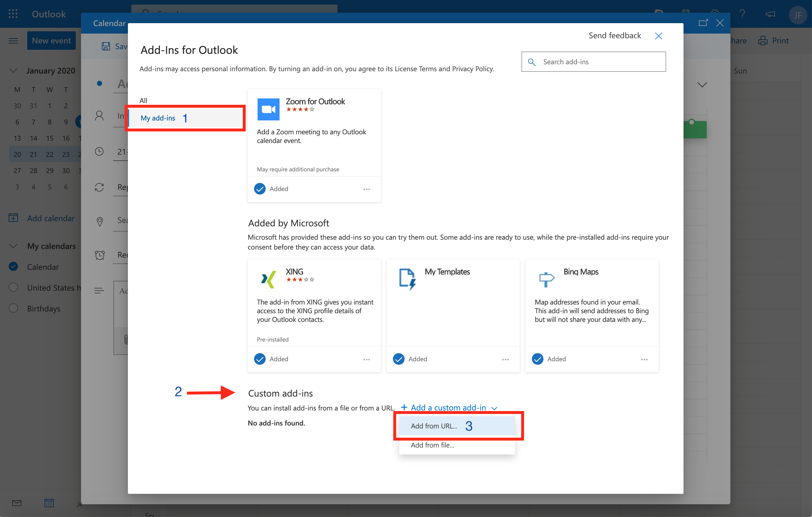The width and height of the screenshot is (812, 517).
Task: Collapse the My calendars section
Action: pyautogui.click(x=13, y=246)
